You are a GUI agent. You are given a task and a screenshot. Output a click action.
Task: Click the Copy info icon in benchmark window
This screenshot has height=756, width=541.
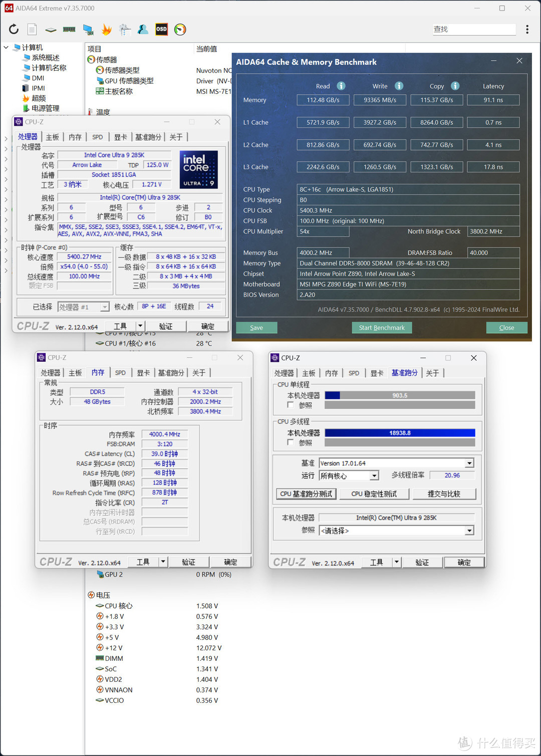455,86
